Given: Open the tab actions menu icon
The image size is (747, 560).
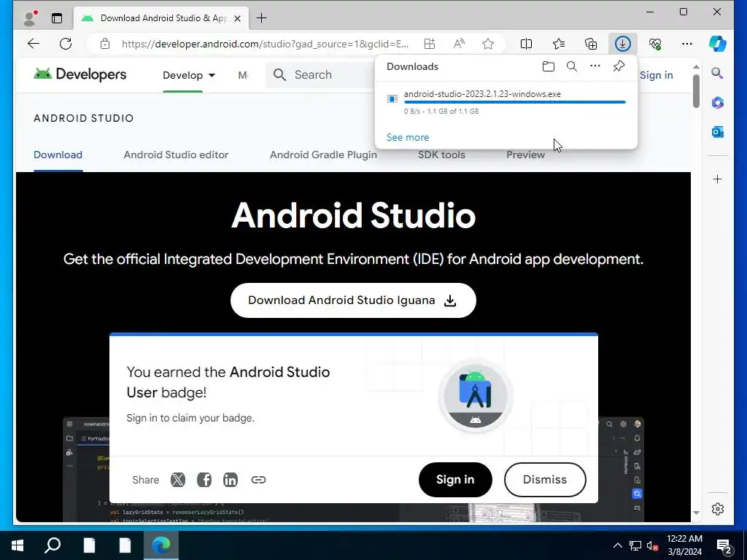Looking at the screenshot, I should coord(57,18).
